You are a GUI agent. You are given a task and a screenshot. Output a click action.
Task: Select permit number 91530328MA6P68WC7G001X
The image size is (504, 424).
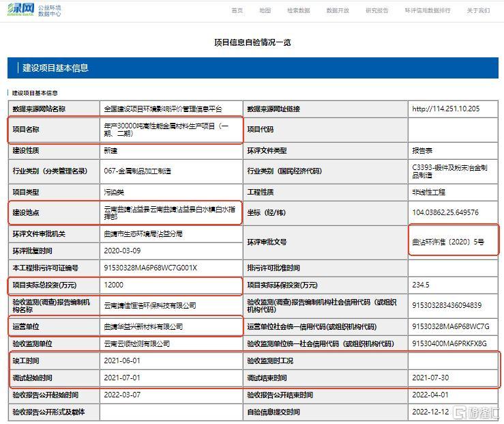point(151,268)
